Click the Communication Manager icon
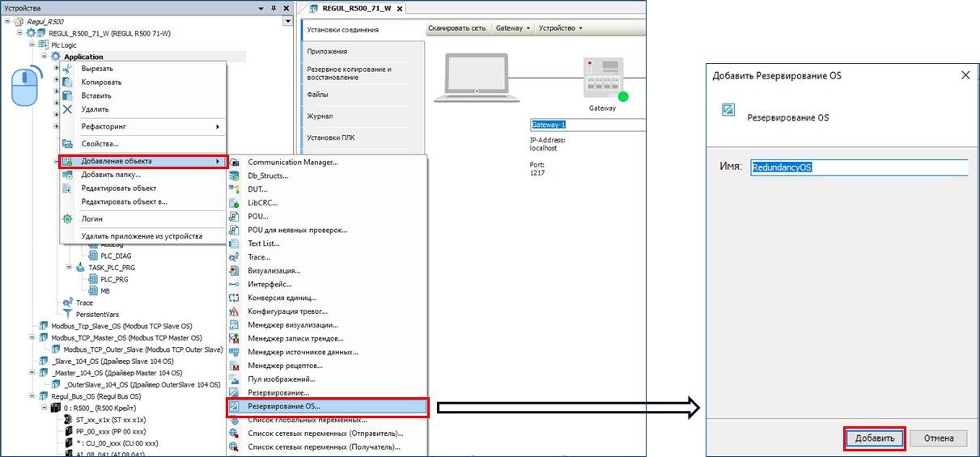The image size is (980, 457). [x=235, y=162]
